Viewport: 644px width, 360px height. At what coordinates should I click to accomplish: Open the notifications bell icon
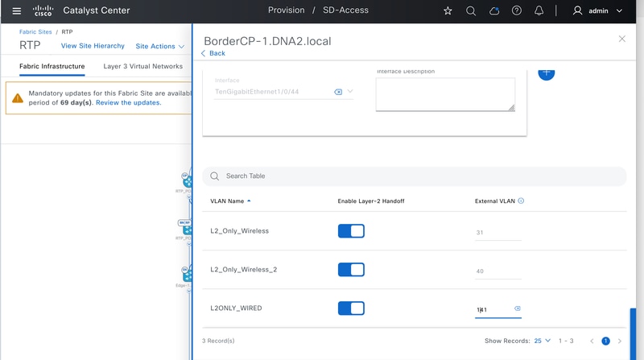click(539, 10)
